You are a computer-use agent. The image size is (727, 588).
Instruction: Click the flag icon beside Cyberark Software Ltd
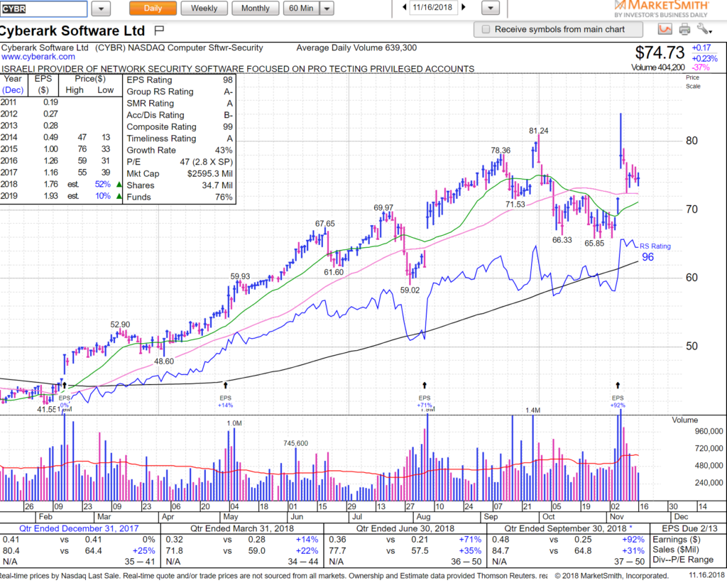tap(159, 31)
